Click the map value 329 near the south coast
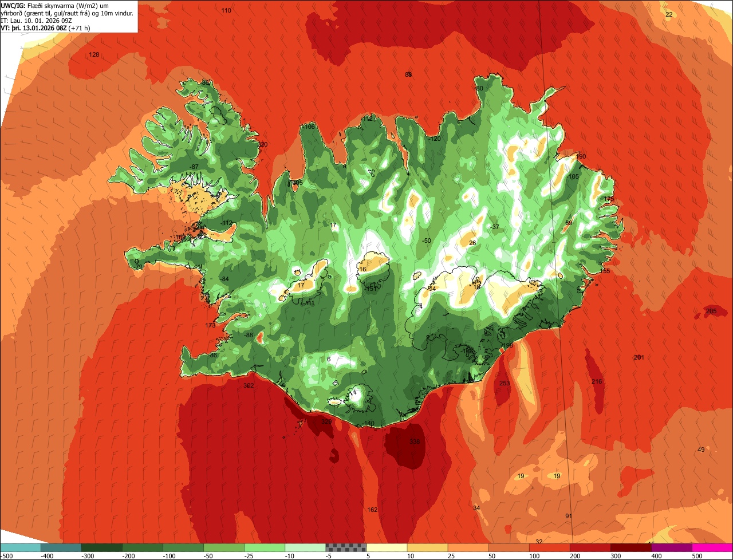This screenshot has width=733, height=560. pyautogui.click(x=326, y=421)
